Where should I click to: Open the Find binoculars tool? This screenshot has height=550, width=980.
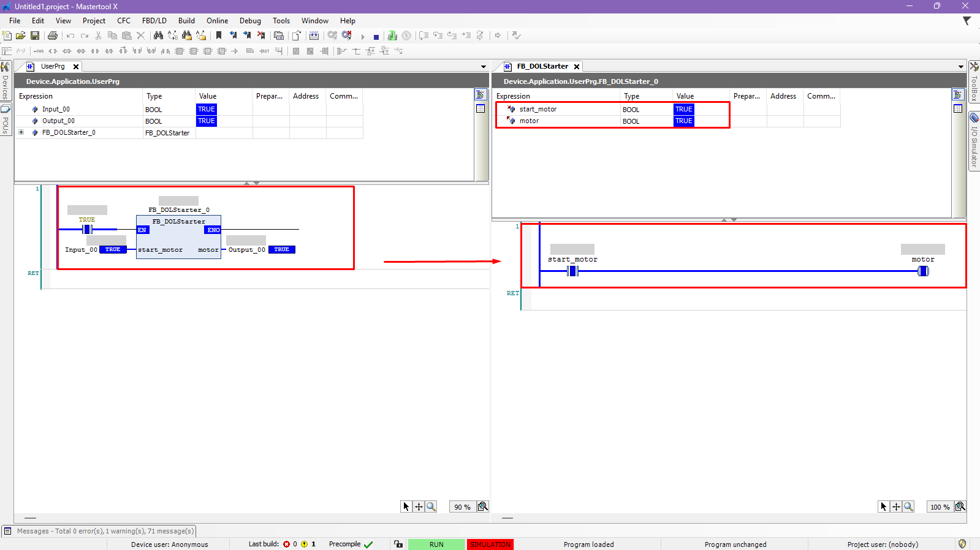[158, 36]
